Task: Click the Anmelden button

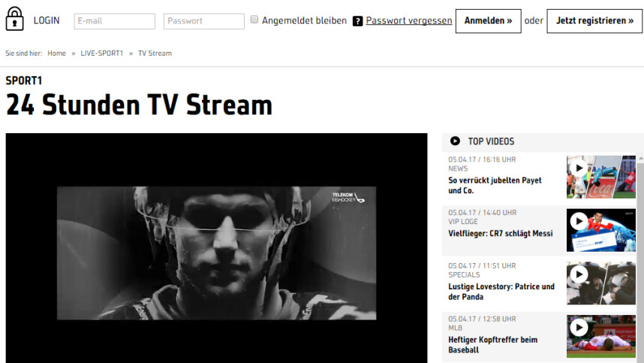Action: (489, 21)
